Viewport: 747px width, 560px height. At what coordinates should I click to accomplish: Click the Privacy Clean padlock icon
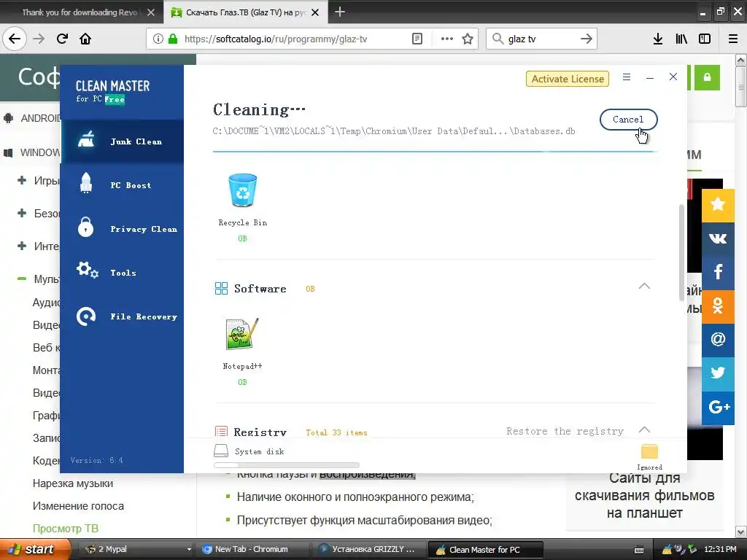point(86,227)
